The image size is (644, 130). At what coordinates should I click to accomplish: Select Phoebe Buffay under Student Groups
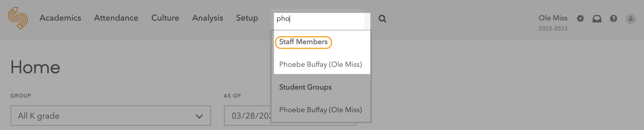[320, 110]
